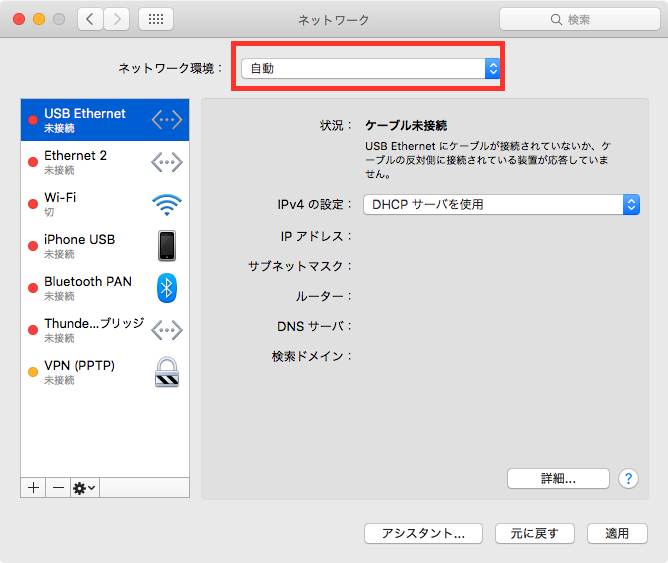
Task: Click the VPN (PPTP) padlock icon
Action: pos(167,372)
